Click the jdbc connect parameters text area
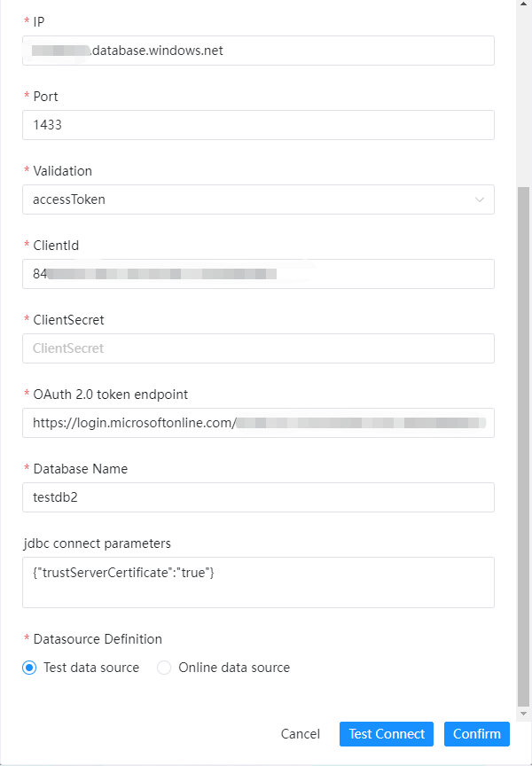This screenshot has width=532, height=766. point(258,582)
